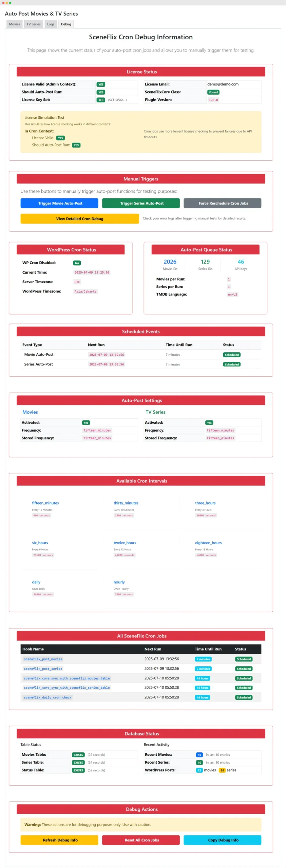The height and width of the screenshot is (868, 286).
Task: Click the demo@demo.com license email
Action: click(x=223, y=84)
